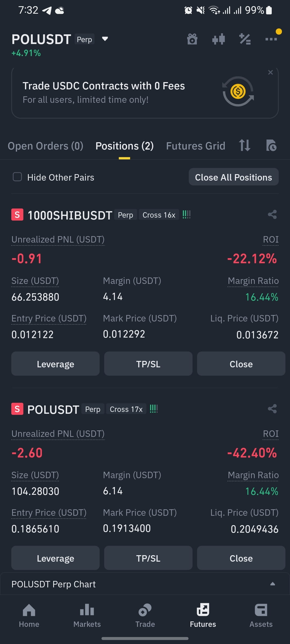
Task: Tap the sort arrows icon beside Futures Grid
Action: pos(245,145)
